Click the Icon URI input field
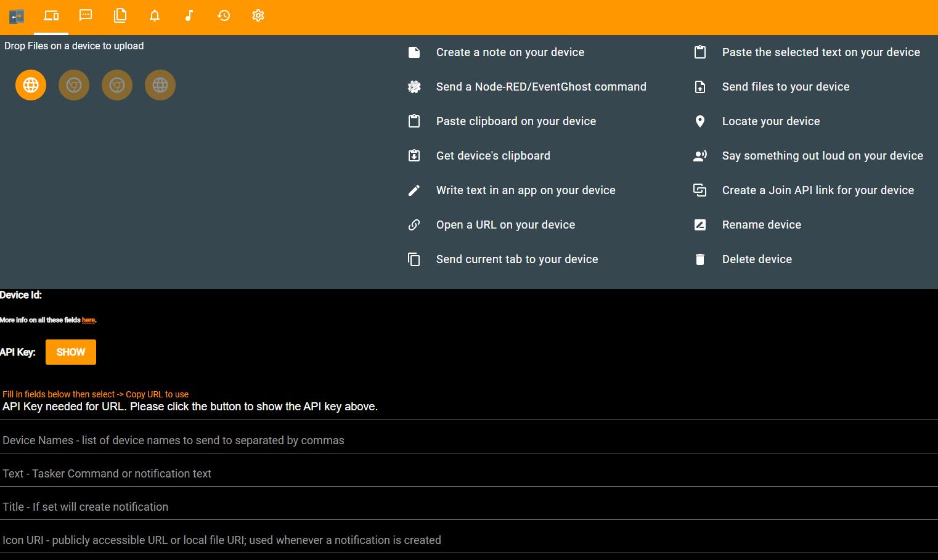The height and width of the screenshot is (560, 938). (x=468, y=540)
